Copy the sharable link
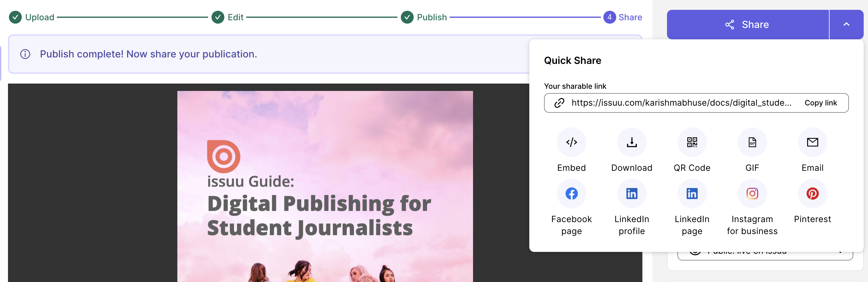The image size is (868, 282). (x=820, y=103)
